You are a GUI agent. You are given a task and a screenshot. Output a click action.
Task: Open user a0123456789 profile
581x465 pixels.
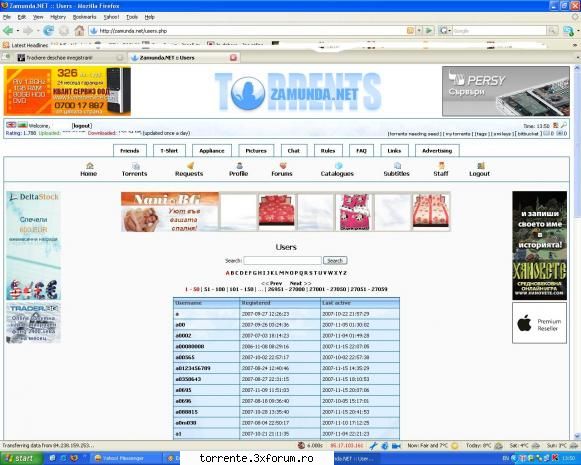pyautogui.click(x=193, y=368)
